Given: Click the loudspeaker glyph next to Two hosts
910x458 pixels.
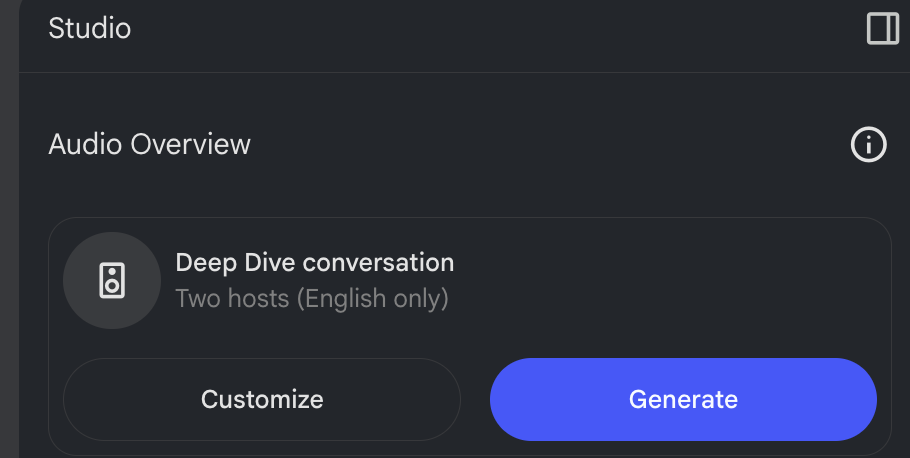Looking at the screenshot, I should [x=112, y=280].
